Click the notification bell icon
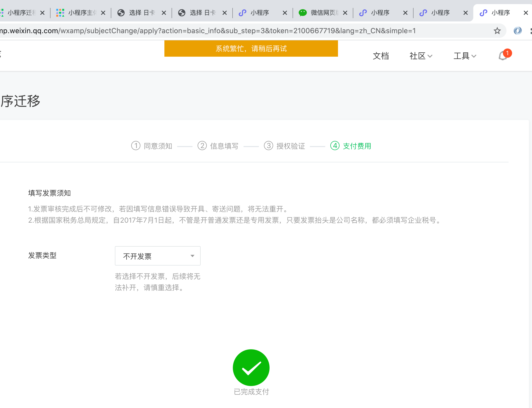The image size is (532, 408). click(503, 55)
